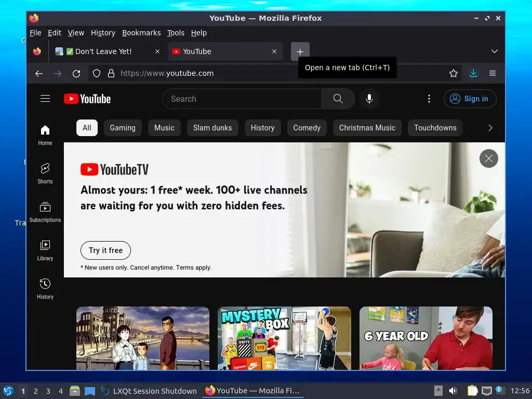
Task: Dismiss the YouTube TV banner
Action: click(488, 158)
